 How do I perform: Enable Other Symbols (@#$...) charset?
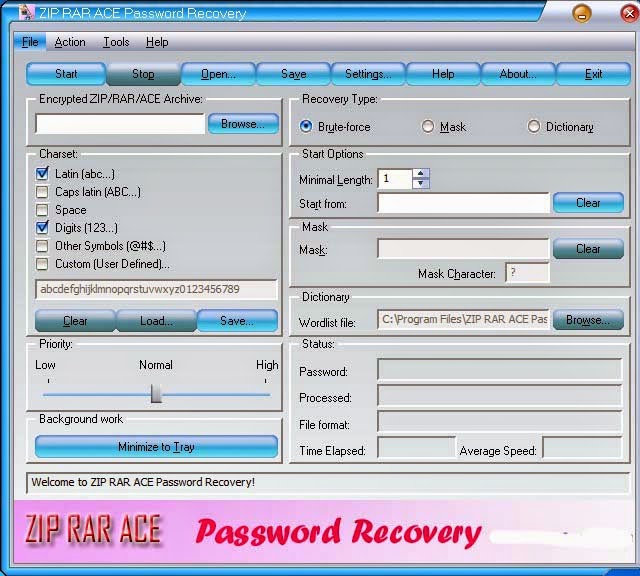tap(42, 246)
